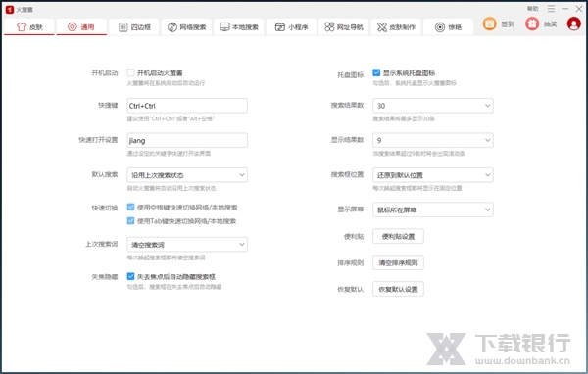The width and height of the screenshot is (588, 374).
Task: Click the 开机启动 row label
Action: (x=105, y=73)
